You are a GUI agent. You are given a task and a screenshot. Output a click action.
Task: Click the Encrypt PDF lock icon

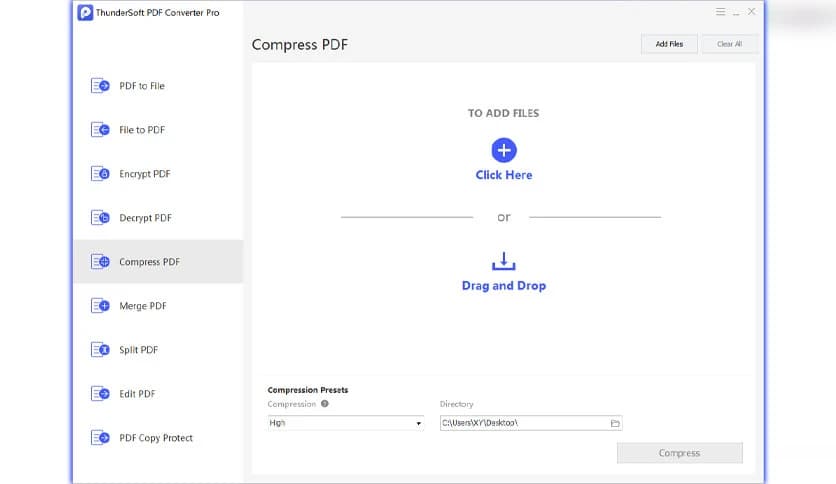click(100, 174)
